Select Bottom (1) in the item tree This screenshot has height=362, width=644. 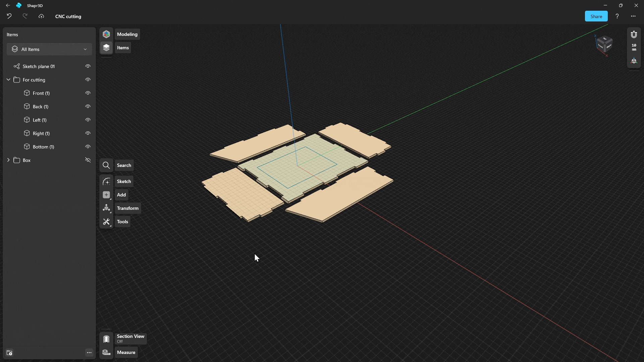[43, 147]
